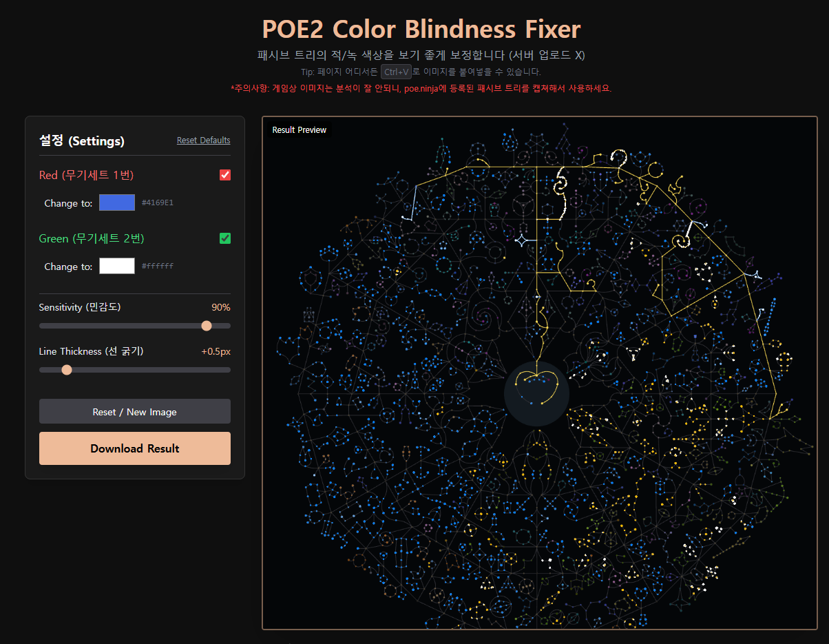
Task: Click the Reset Defaults link
Action: (x=204, y=141)
